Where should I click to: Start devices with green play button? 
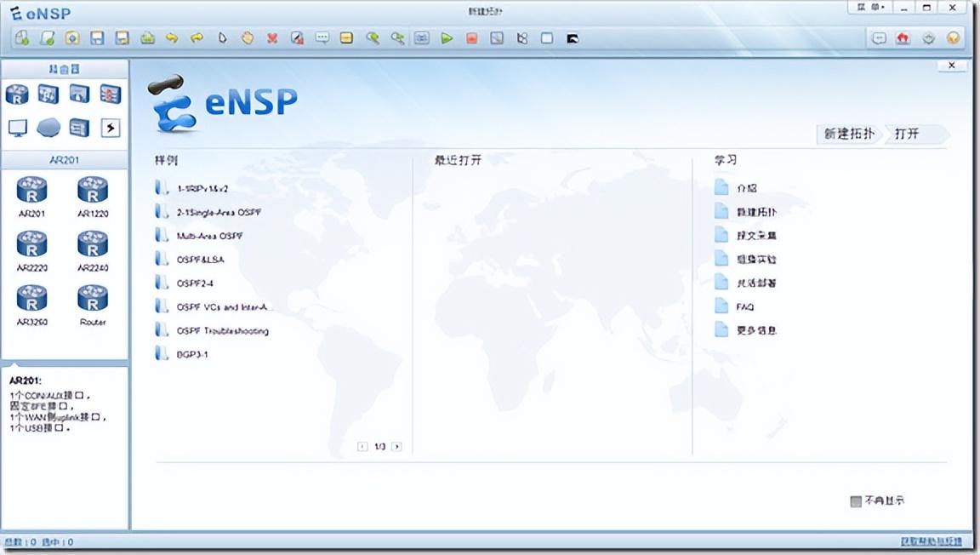[x=447, y=38]
